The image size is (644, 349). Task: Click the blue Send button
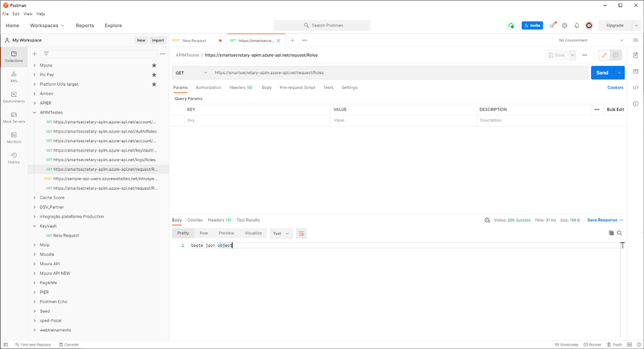tap(602, 73)
